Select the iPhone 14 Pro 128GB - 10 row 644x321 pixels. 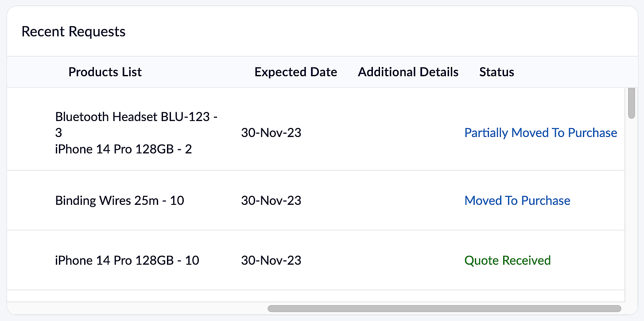click(x=315, y=260)
